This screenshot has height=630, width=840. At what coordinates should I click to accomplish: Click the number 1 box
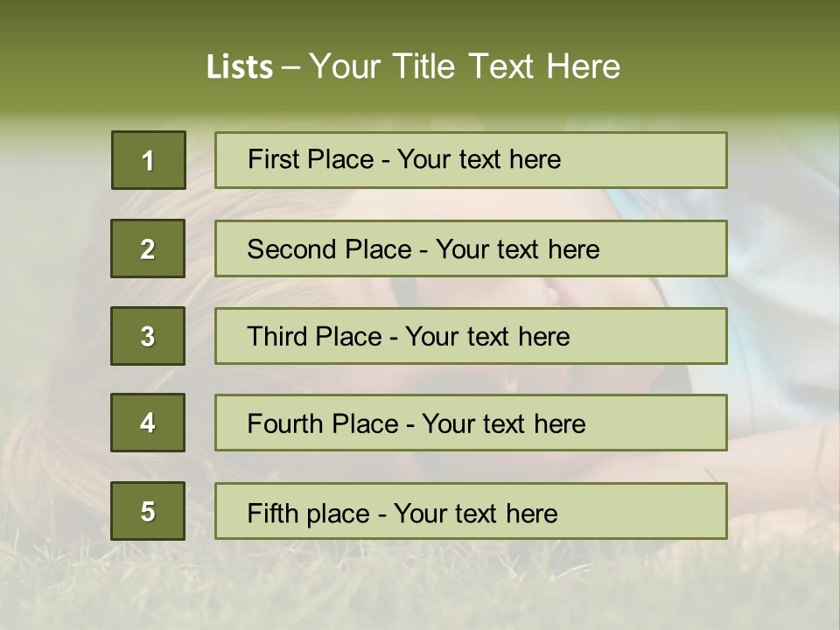[149, 160]
